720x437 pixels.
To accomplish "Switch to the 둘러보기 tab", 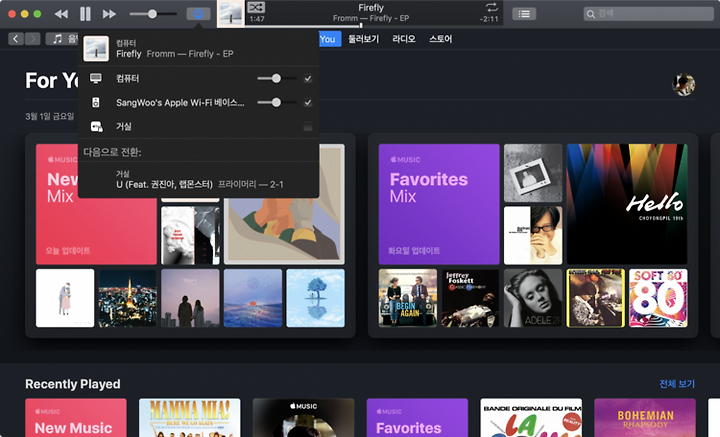I will (363, 39).
